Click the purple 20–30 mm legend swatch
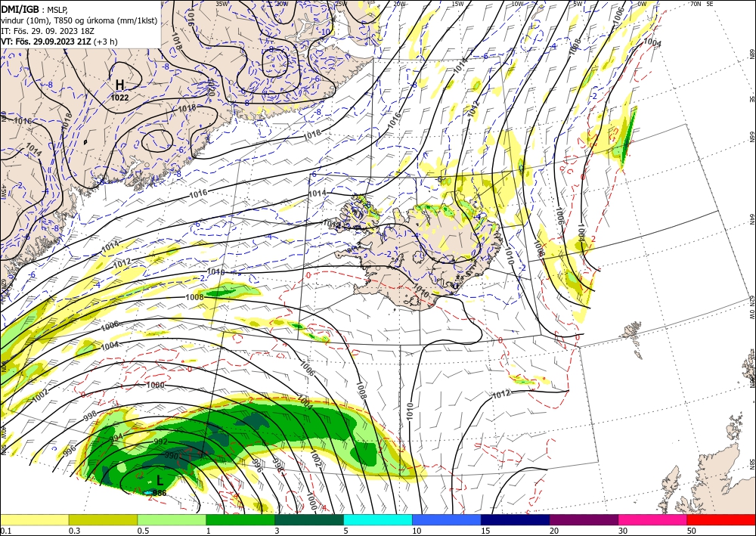This screenshot has width=756, height=536. click(584, 519)
